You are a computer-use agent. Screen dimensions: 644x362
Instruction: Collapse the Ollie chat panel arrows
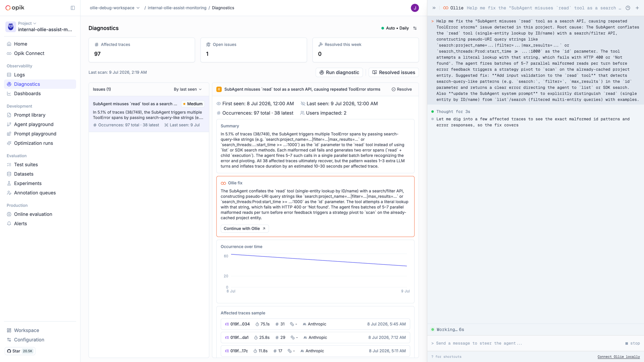(434, 8)
